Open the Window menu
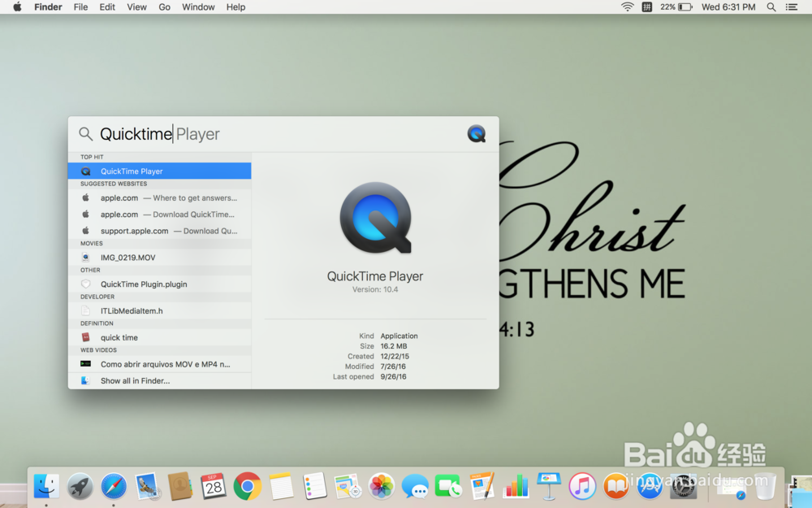 pos(198,7)
